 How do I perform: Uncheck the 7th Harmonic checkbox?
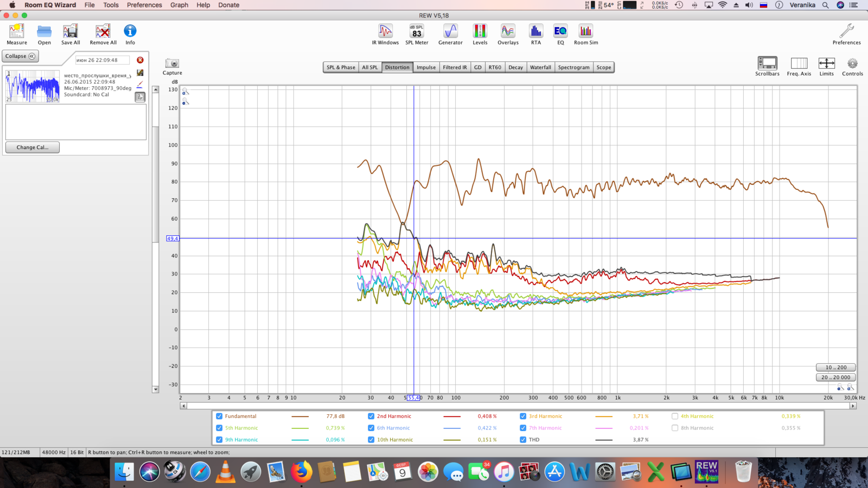[523, 428]
